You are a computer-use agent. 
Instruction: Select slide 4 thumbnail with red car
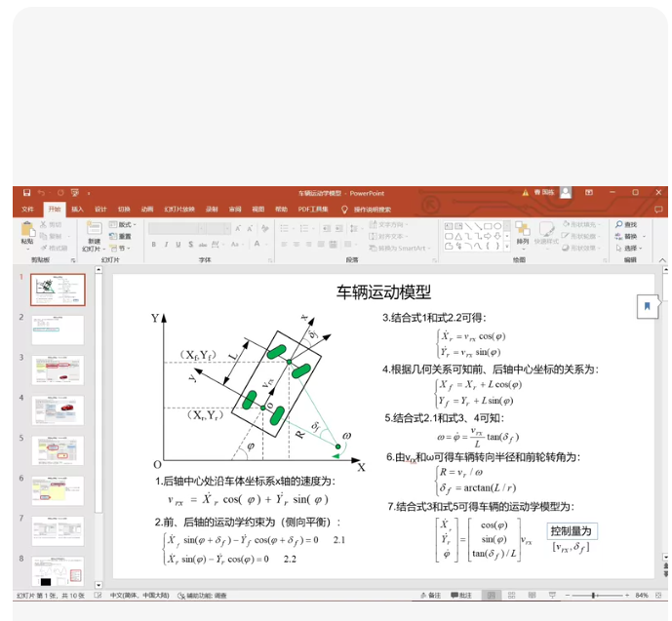58,410
